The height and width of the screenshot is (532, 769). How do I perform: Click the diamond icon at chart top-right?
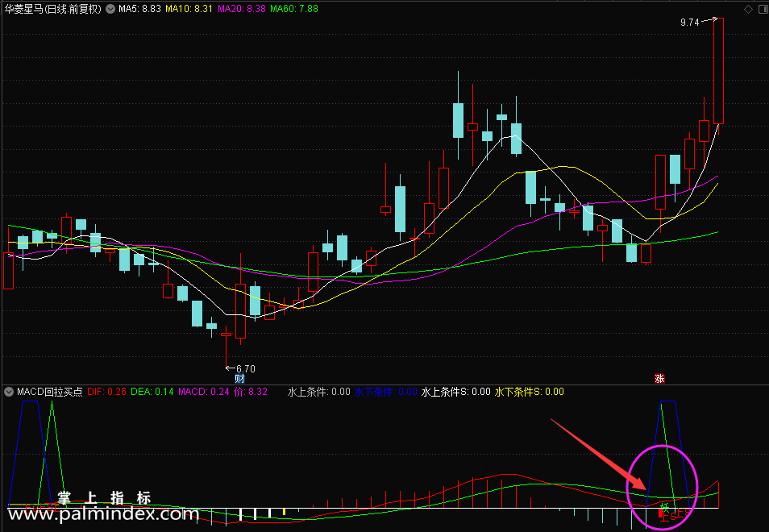(748, 9)
